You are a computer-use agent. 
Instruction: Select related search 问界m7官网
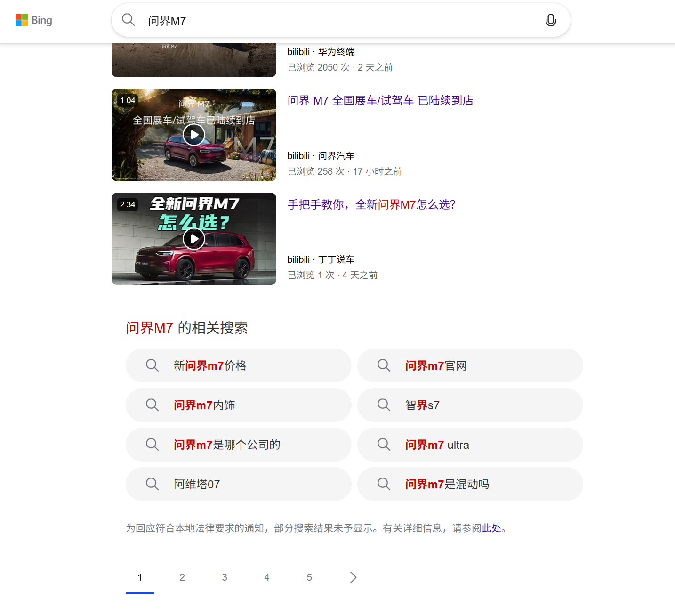470,365
